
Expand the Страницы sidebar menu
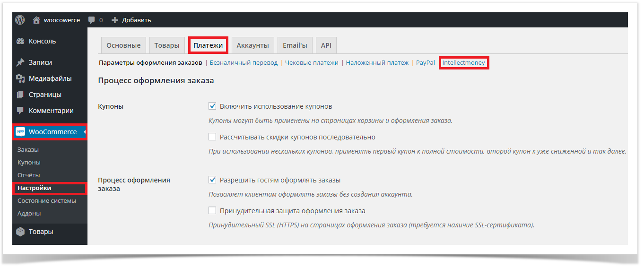point(45,95)
